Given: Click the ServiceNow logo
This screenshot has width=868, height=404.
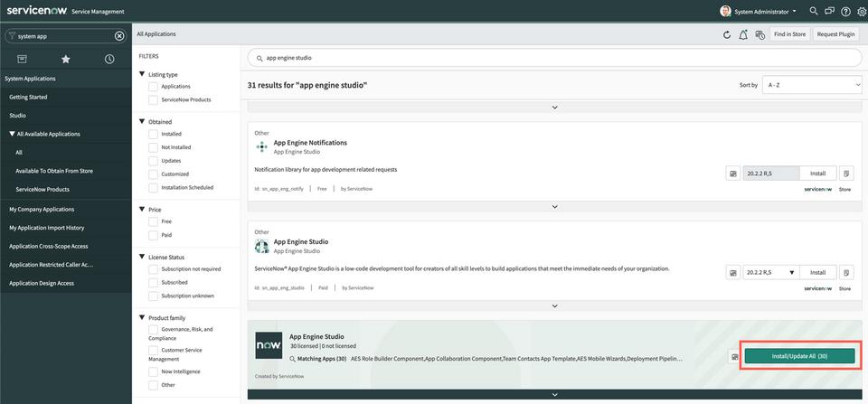Looking at the screenshot, I should pyautogui.click(x=36, y=11).
